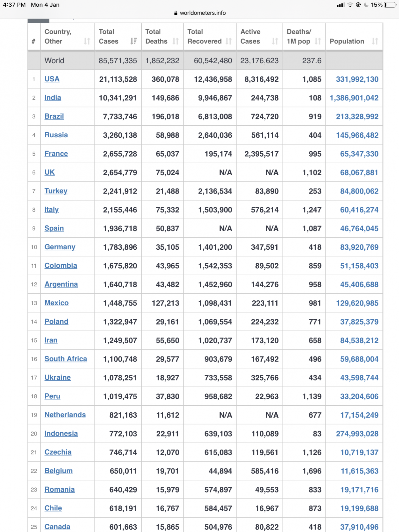The image size is (399, 532).
Task: Sort by Deaths per 1M pop icon
Action: [x=318, y=41]
